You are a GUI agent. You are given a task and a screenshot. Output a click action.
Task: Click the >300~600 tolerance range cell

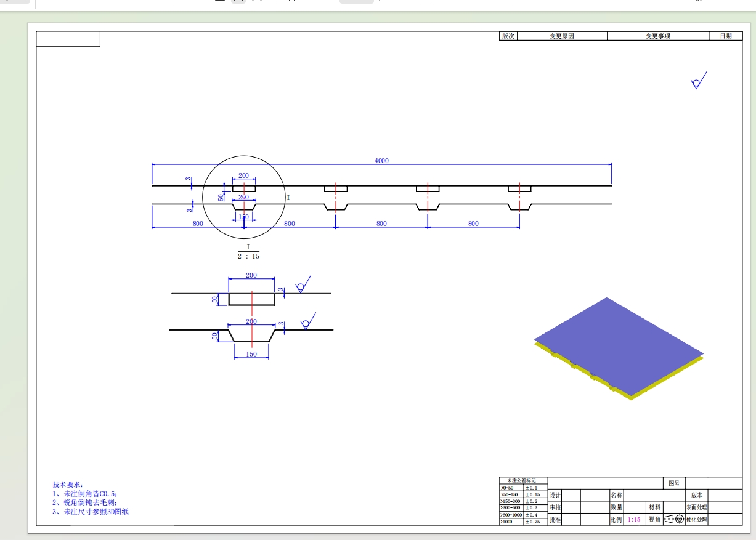[511, 508]
